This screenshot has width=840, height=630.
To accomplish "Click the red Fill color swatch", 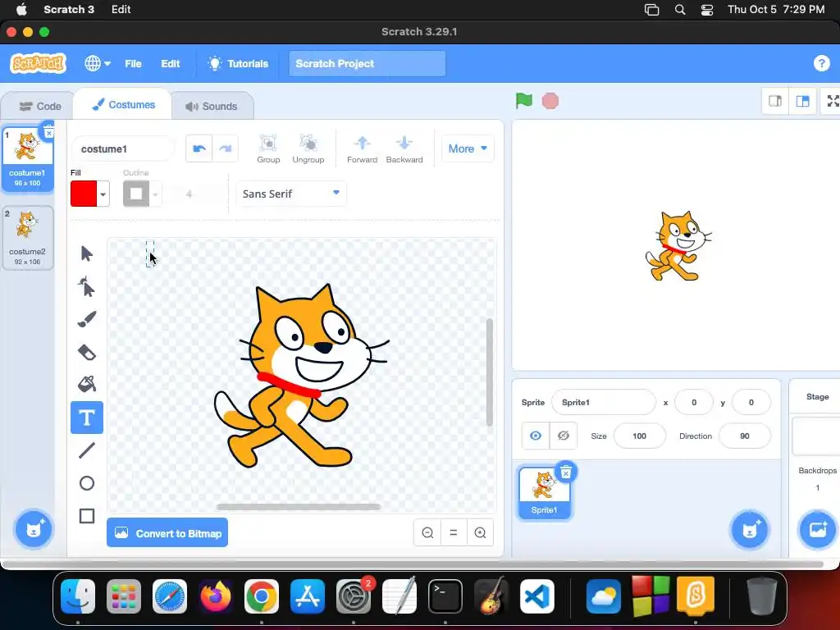I will coord(84,194).
